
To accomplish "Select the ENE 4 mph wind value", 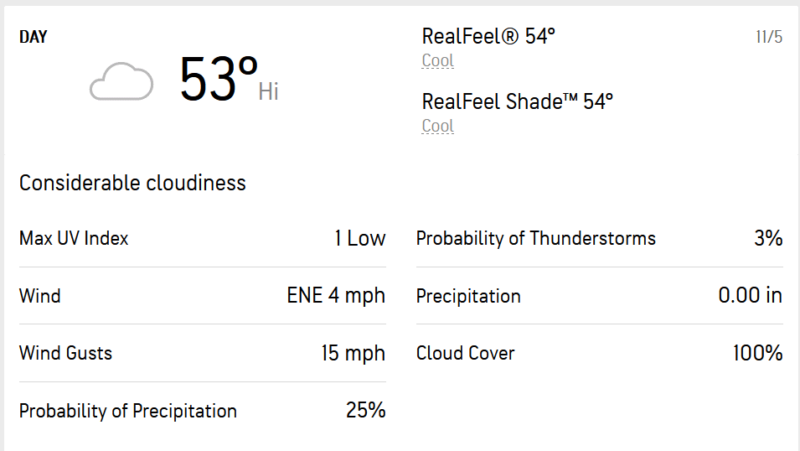I will point(336,296).
